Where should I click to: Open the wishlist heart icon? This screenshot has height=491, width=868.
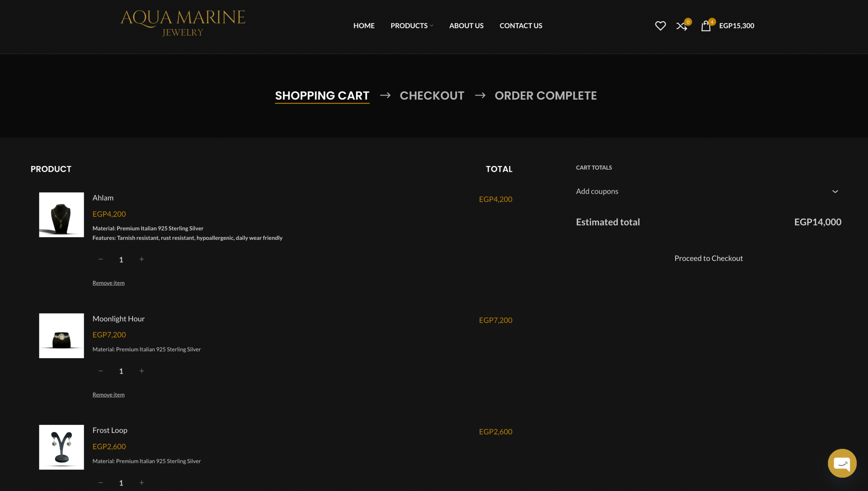[660, 26]
